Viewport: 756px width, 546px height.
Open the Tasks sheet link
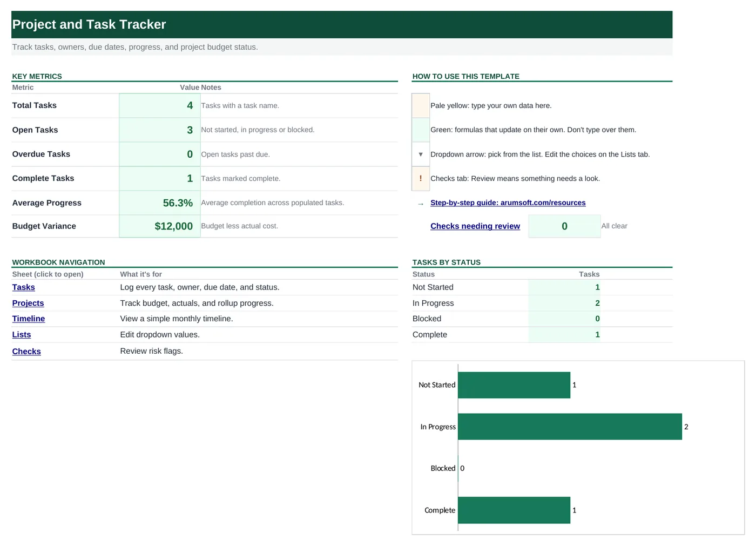(24, 287)
